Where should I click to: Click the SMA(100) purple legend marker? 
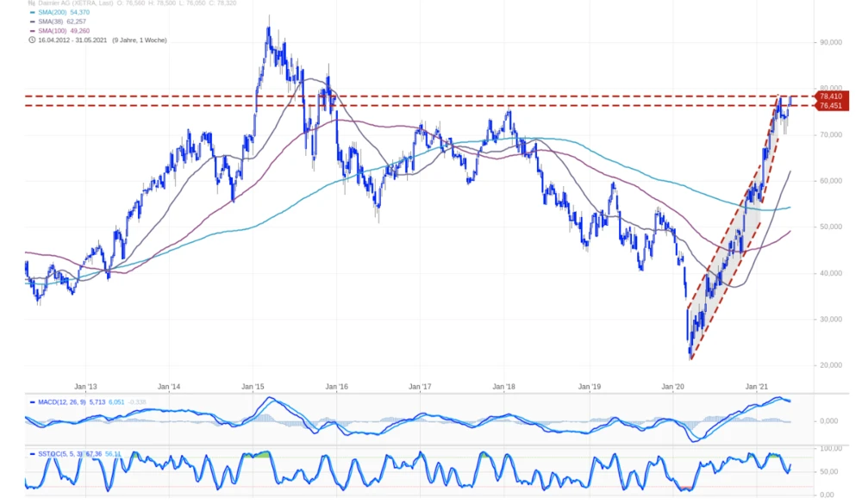point(32,31)
